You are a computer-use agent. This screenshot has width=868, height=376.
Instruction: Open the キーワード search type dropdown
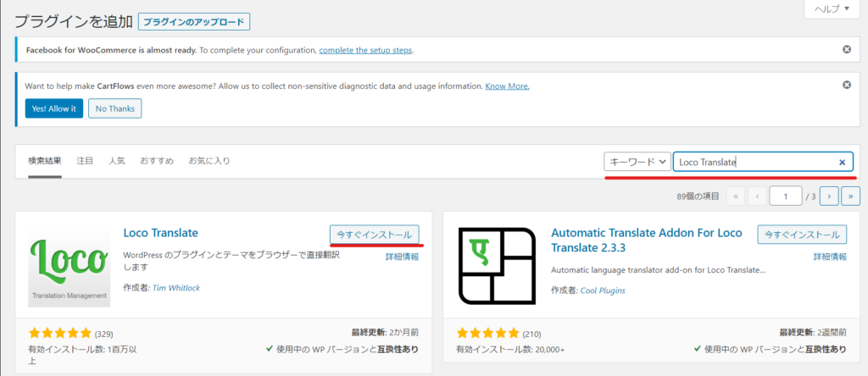pyautogui.click(x=637, y=162)
